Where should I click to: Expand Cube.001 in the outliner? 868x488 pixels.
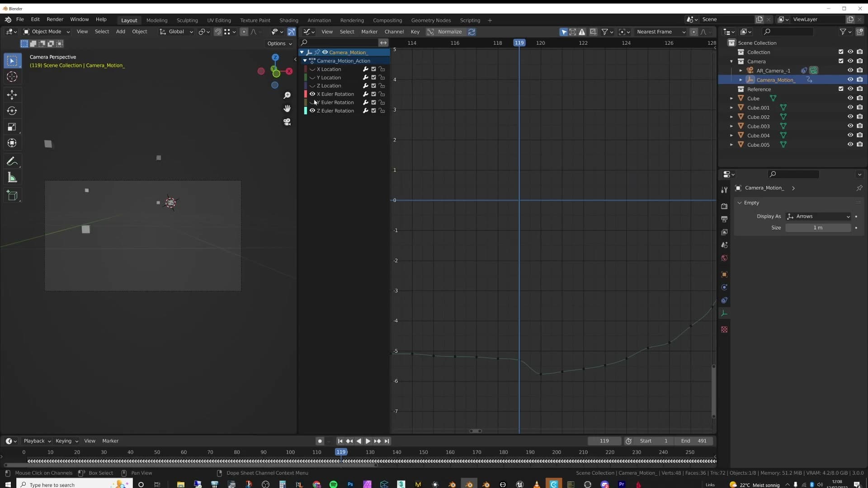(x=731, y=108)
